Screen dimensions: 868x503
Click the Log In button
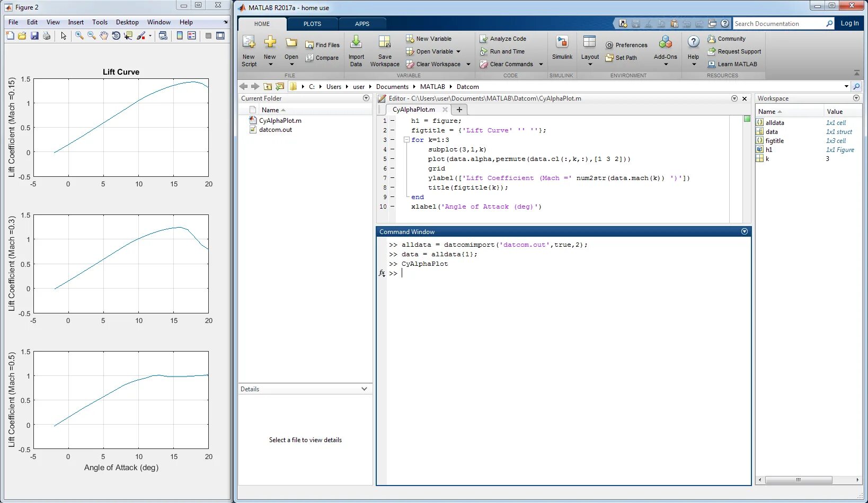click(x=849, y=23)
